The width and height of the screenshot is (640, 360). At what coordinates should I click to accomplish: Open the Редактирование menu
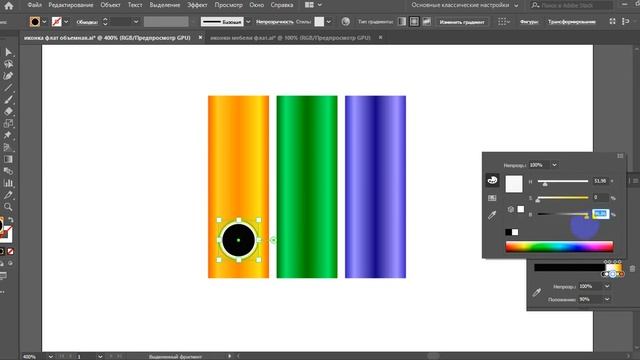click(x=71, y=5)
